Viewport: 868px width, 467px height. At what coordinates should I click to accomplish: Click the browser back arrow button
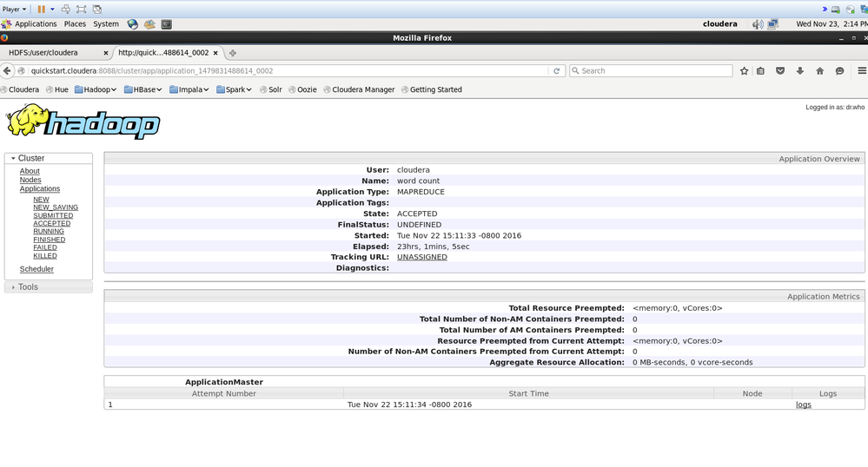[x=9, y=71]
